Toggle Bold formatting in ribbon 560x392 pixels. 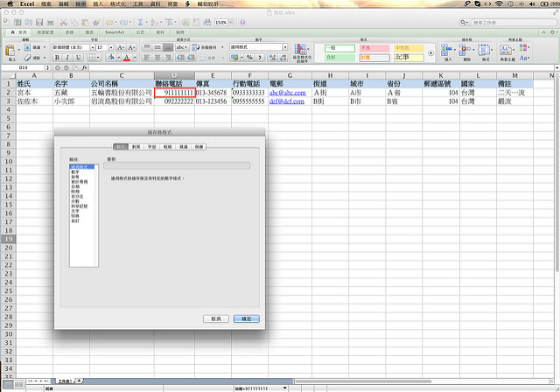57,58
